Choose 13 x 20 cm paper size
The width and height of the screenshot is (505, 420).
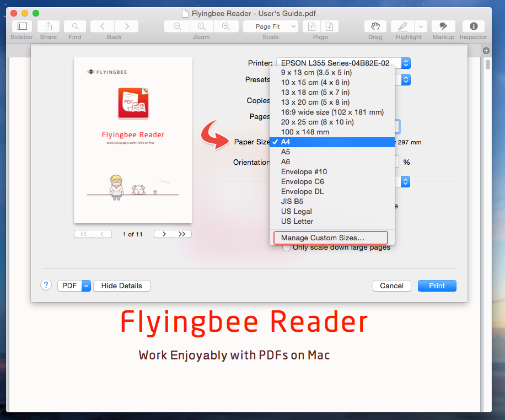[x=332, y=103]
